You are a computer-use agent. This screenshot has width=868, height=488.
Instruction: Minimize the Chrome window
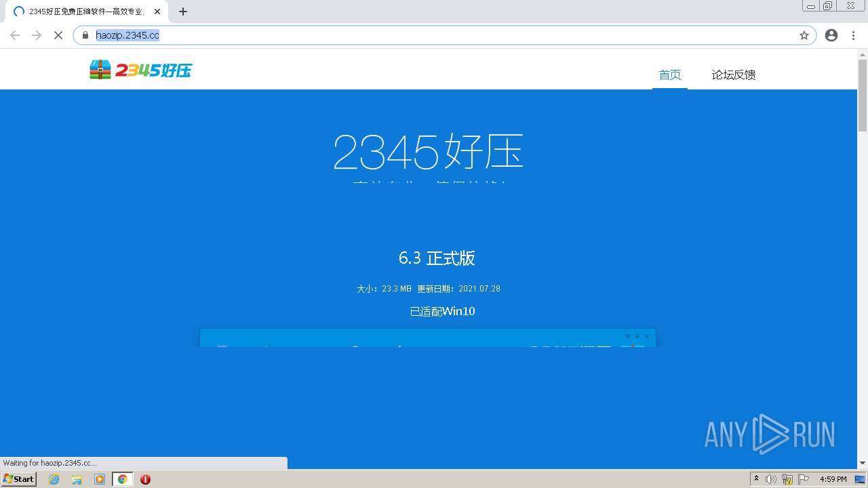click(811, 5)
